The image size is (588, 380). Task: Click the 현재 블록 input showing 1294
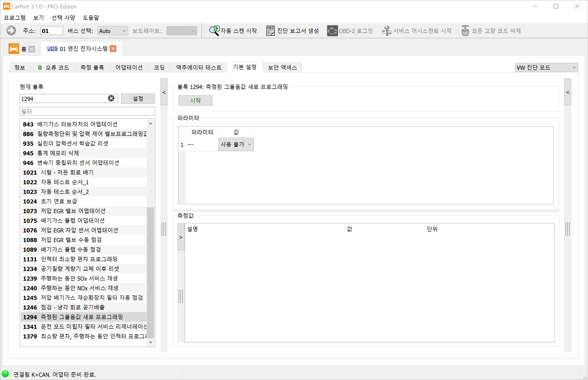[x=69, y=98]
